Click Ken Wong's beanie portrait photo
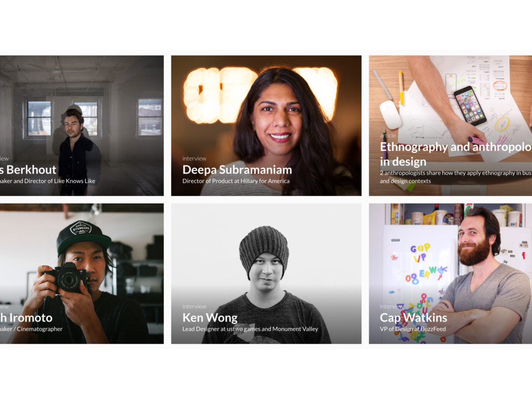The height and width of the screenshot is (399, 532). click(266, 273)
